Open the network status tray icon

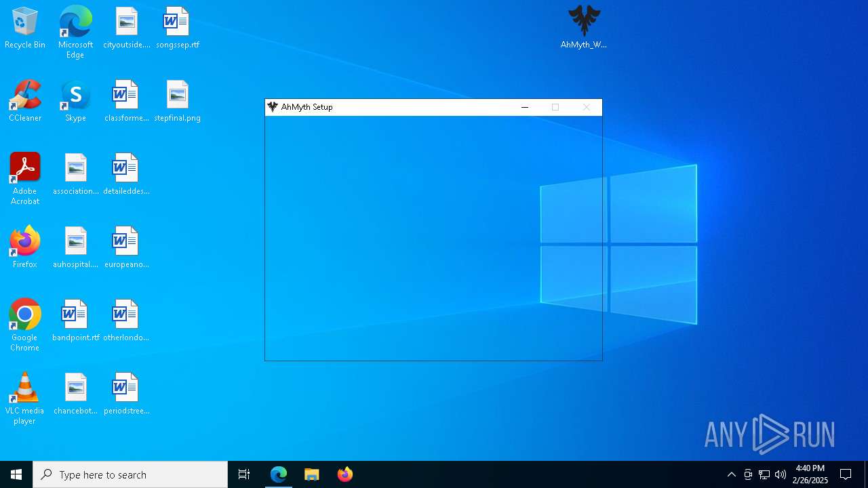[764, 474]
